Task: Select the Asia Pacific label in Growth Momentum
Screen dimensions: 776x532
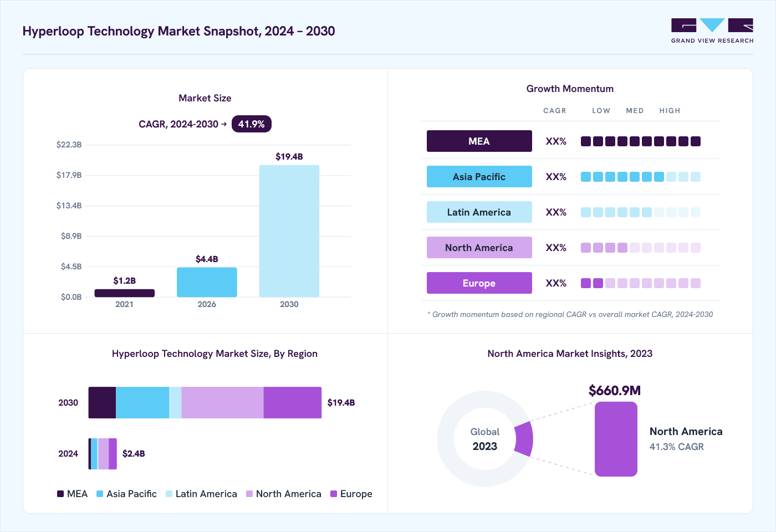Action: tap(479, 177)
